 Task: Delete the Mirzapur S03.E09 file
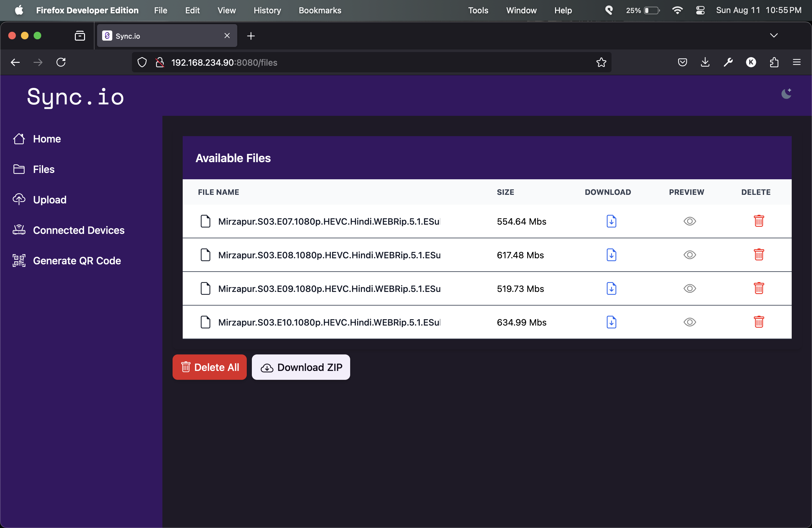[x=758, y=288]
